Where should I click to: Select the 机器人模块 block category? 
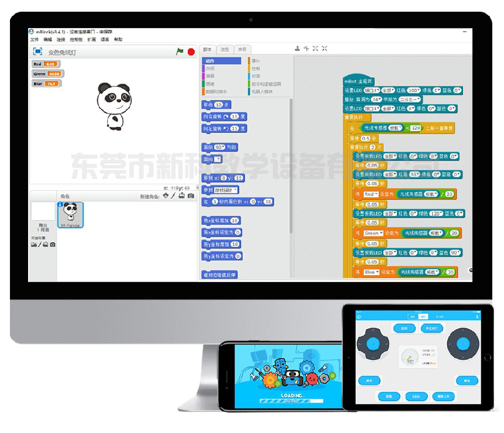pyautogui.click(x=261, y=91)
